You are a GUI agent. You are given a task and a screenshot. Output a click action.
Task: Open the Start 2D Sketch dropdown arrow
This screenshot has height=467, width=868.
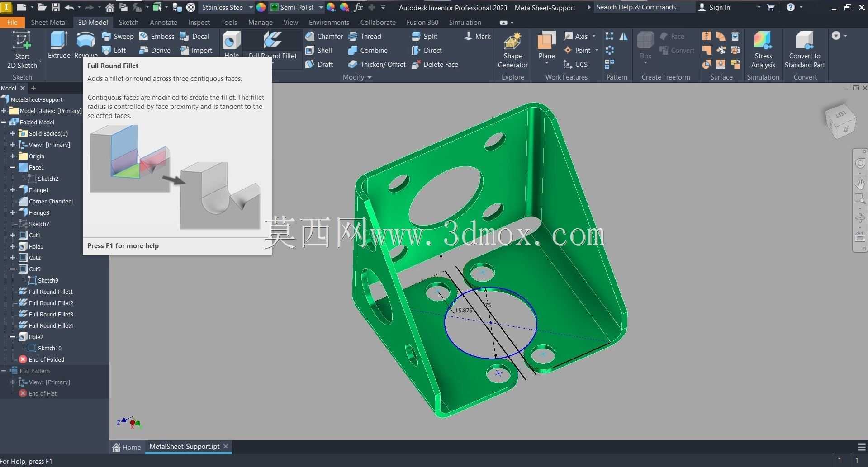click(40, 61)
